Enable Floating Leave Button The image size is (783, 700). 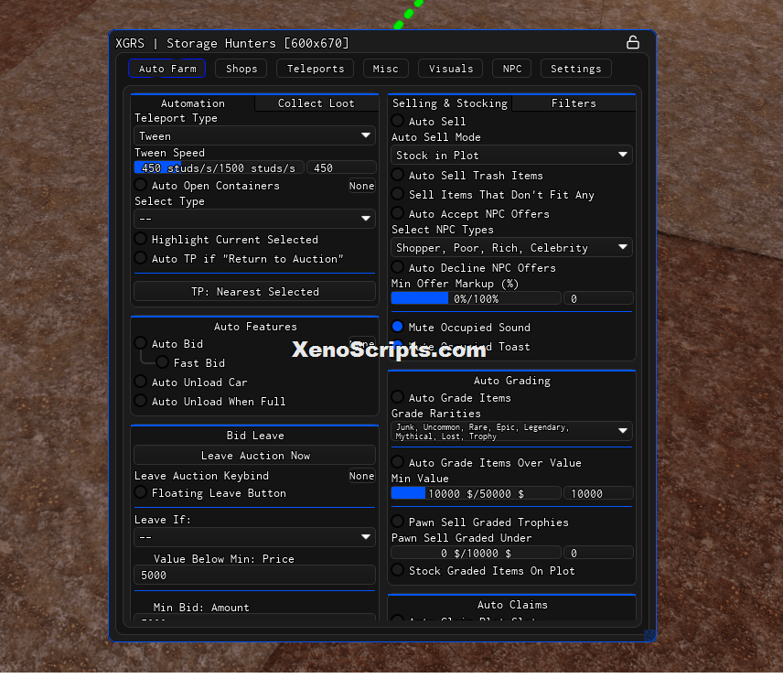140,492
